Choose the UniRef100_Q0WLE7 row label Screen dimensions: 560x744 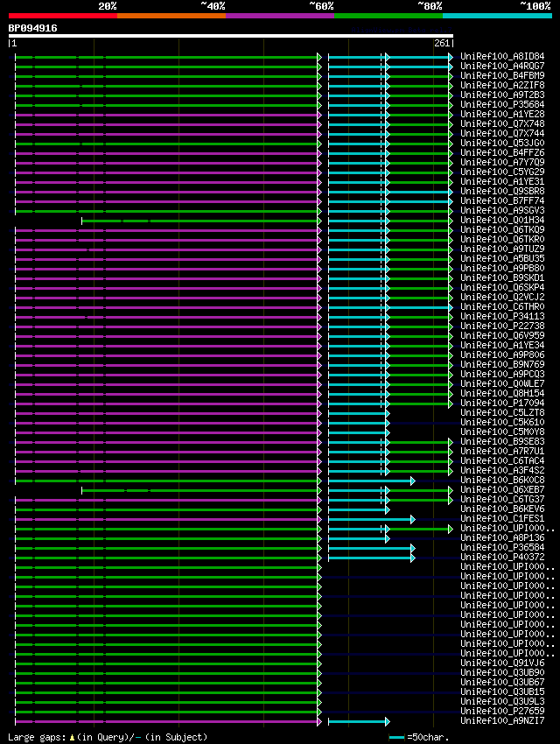coord(502,384)
